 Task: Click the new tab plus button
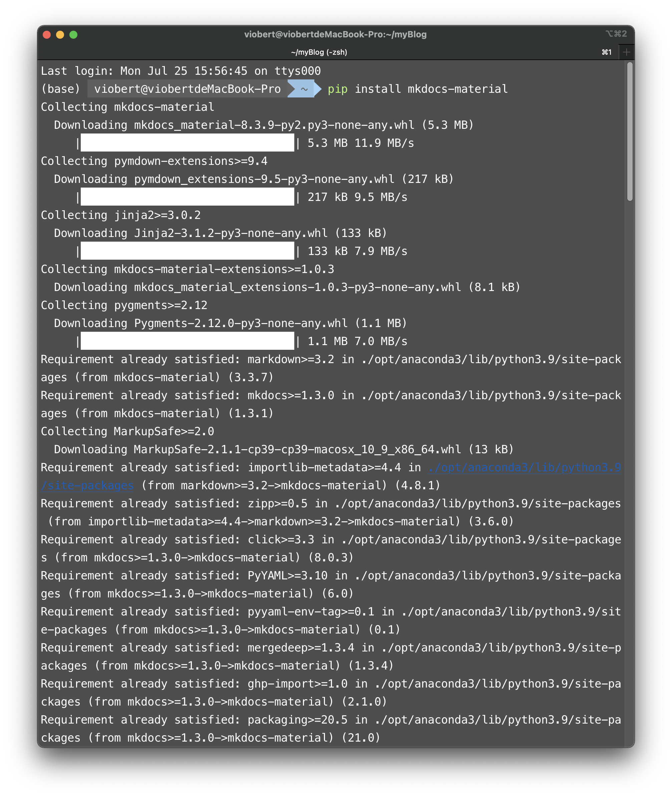pyautogui.click(x=626, y=52)
